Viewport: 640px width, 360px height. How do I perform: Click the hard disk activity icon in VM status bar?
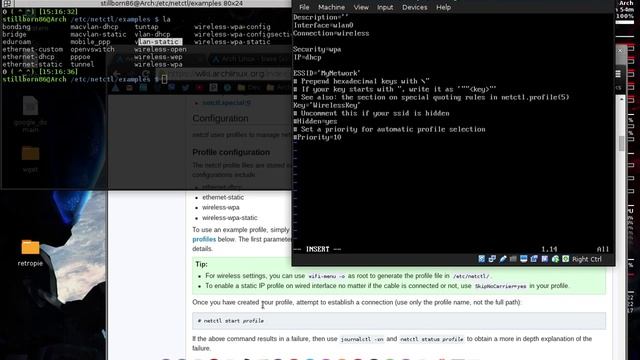(482, 259)
